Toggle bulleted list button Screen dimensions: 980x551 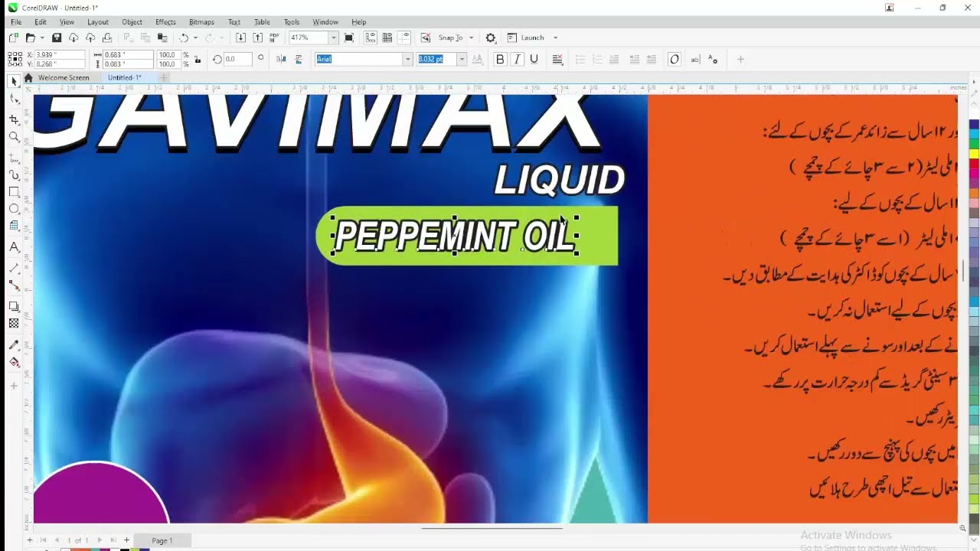click(580, 59)
